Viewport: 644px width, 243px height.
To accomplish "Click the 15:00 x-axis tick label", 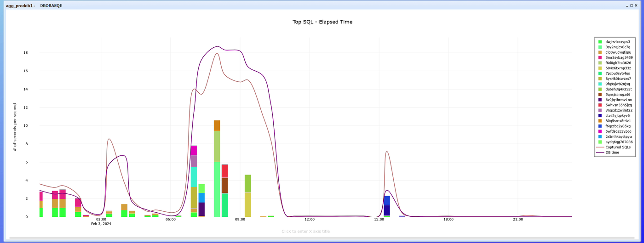I will tap(379, 220).
